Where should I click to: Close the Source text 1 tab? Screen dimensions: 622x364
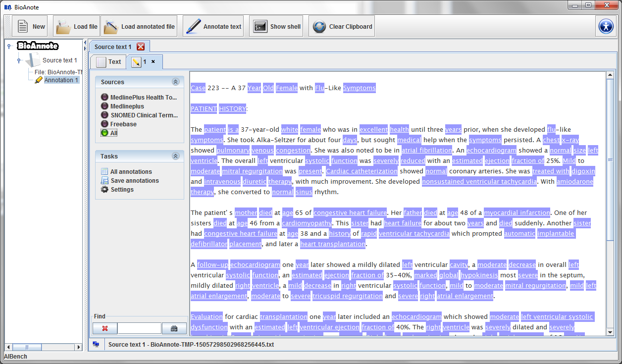[x=141, y=47]
